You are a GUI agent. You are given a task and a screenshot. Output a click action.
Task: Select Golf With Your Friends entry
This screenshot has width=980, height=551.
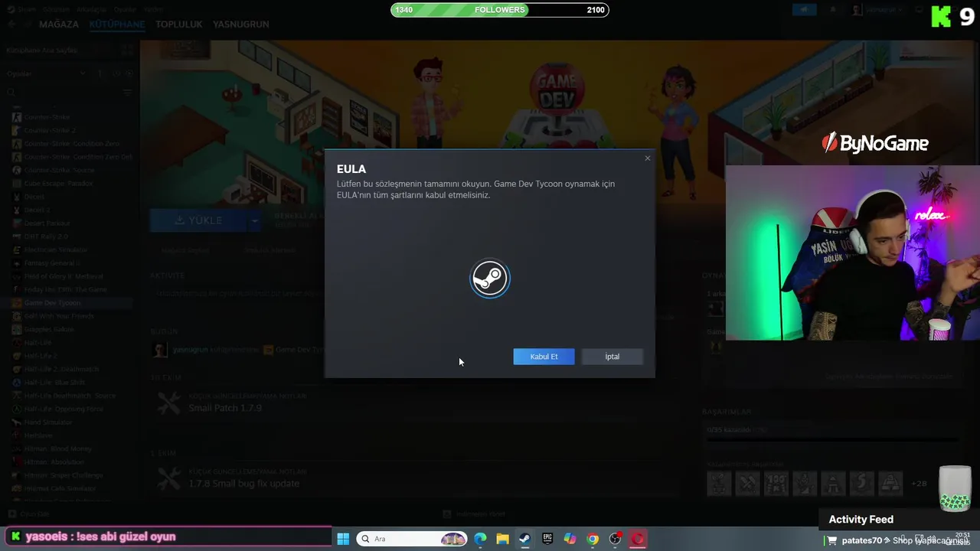59,316
